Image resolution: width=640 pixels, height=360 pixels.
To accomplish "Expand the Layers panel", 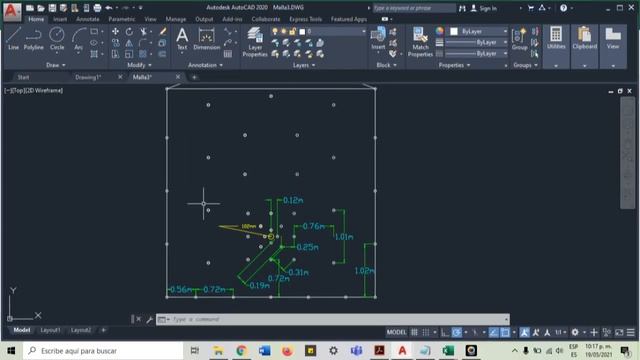I will tap(304, 65).
